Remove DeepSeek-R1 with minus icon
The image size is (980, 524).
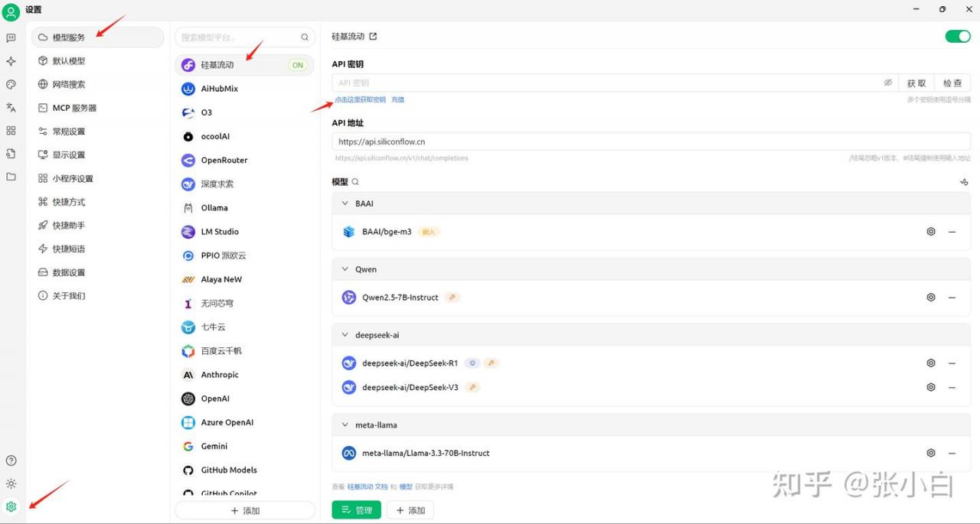(x=952, y=363)
